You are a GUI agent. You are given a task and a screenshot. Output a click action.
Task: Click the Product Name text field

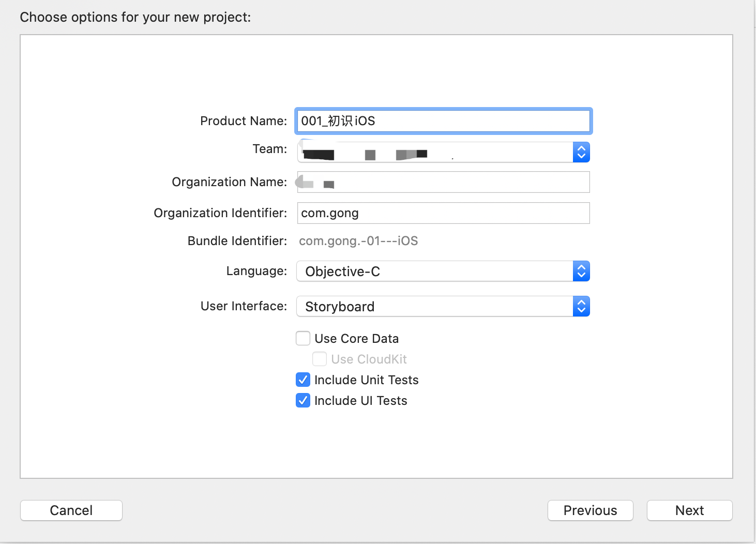(x=443, y=121)
